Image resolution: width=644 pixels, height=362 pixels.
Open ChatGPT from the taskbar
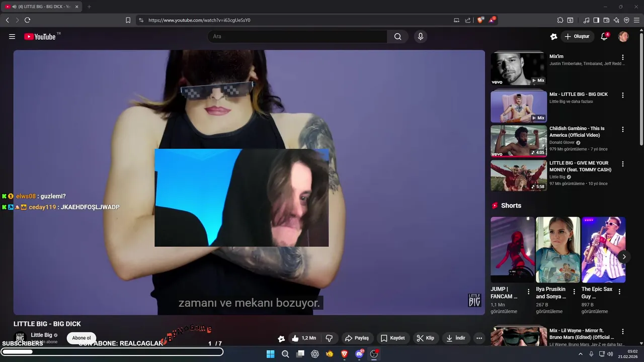(315, 354)
